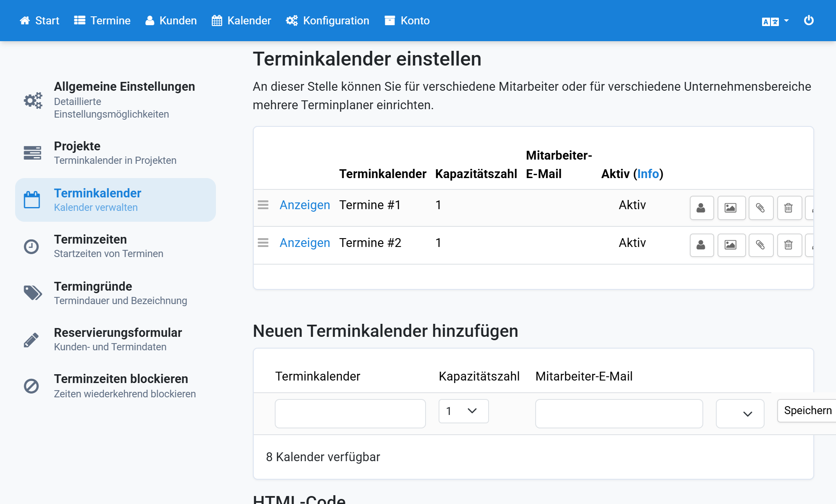Select Terminkalender in the sidebar
This screenshot has height=504, width=836.
pos(116,200)
